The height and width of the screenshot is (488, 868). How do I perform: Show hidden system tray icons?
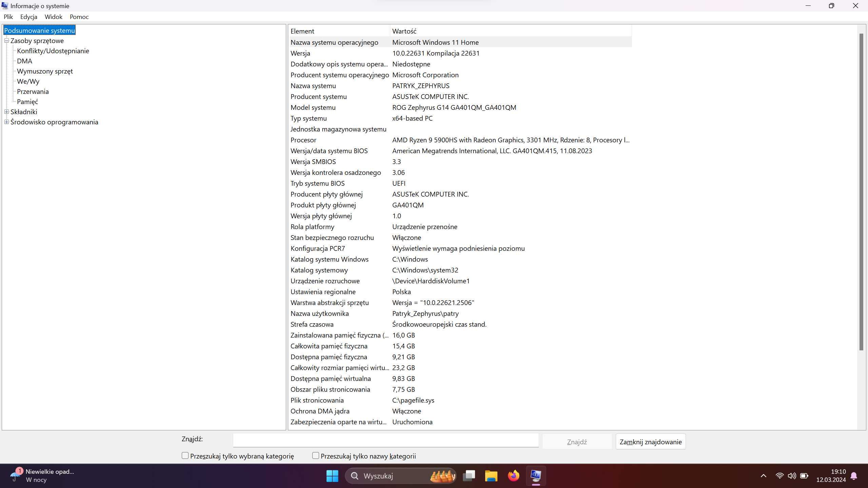click(764, 476)
